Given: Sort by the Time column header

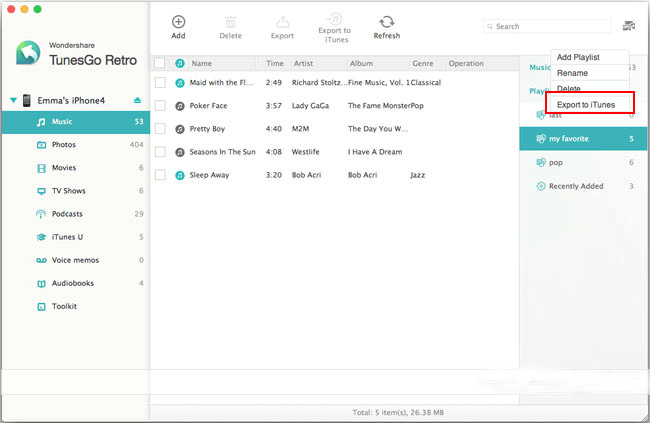Looking at the screenshot, I should [275, 63].
